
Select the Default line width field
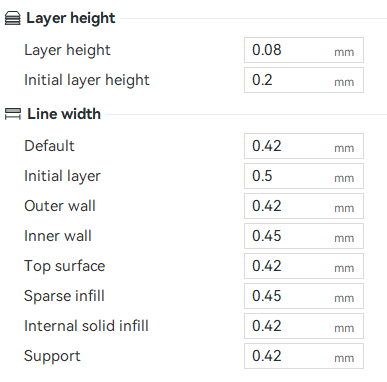[304, 146]
